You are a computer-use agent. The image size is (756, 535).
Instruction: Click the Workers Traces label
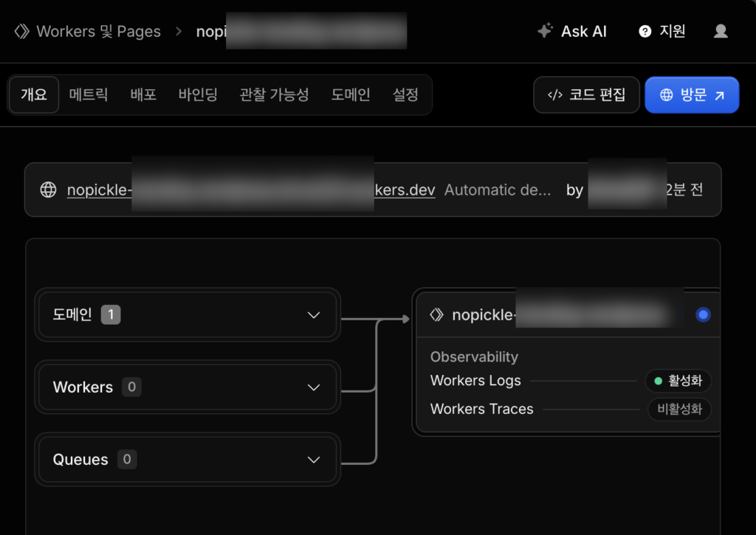[481, 409]
